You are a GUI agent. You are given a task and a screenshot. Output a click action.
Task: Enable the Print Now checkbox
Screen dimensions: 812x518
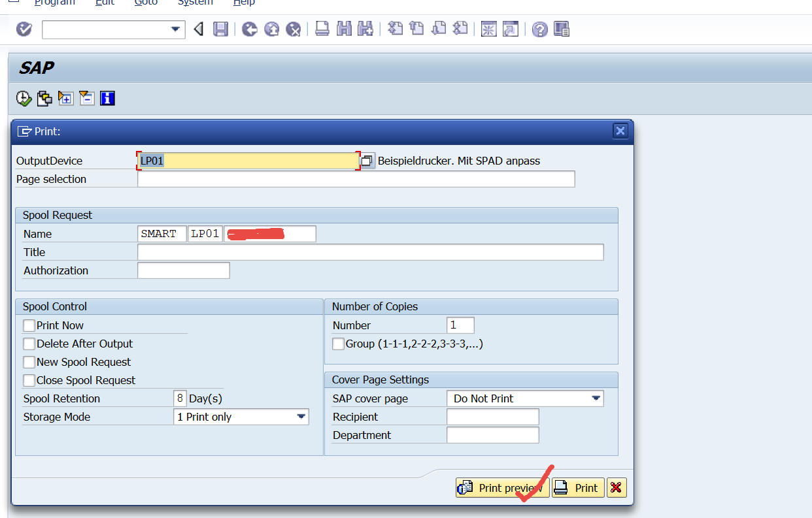[x=28, y=325]
